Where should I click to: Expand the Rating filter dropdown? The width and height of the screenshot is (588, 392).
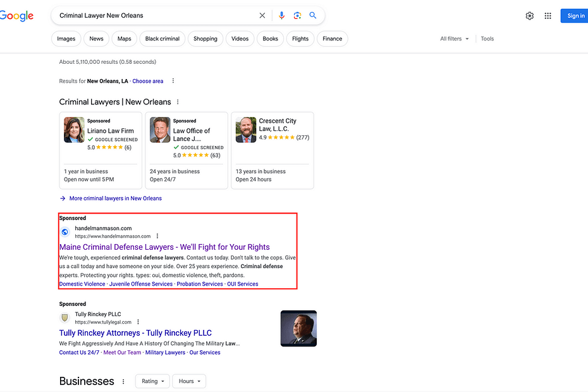coord(152,381)
